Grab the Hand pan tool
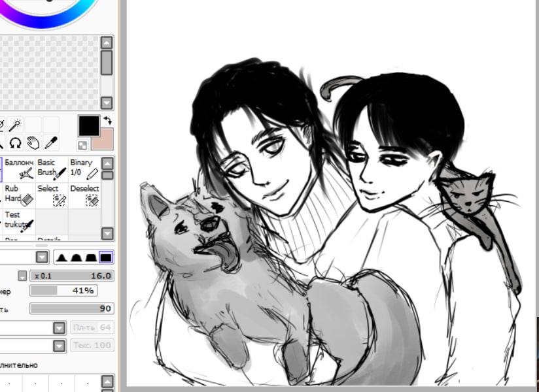The image size is (539, 392). click(x=34, y=144)
